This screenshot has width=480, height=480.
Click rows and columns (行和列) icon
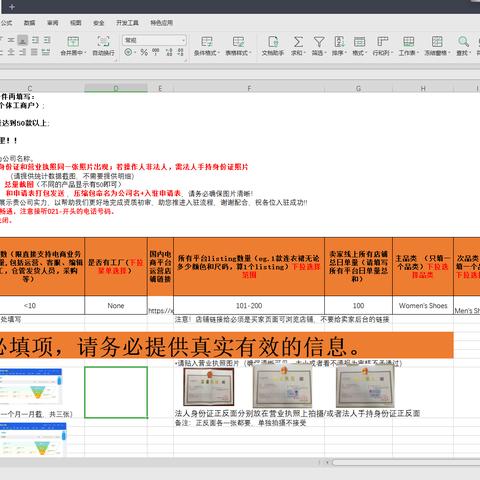click(x=383, y=42)
